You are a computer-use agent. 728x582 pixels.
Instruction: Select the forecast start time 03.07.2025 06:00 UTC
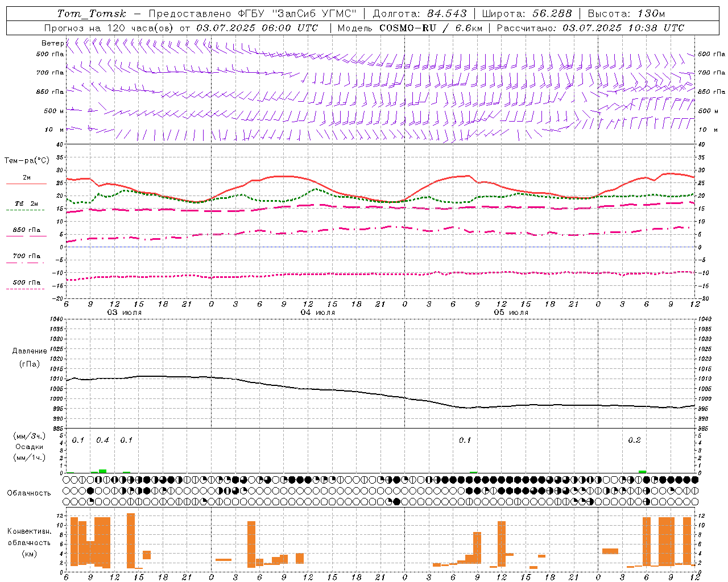click(x=257, y=28)
